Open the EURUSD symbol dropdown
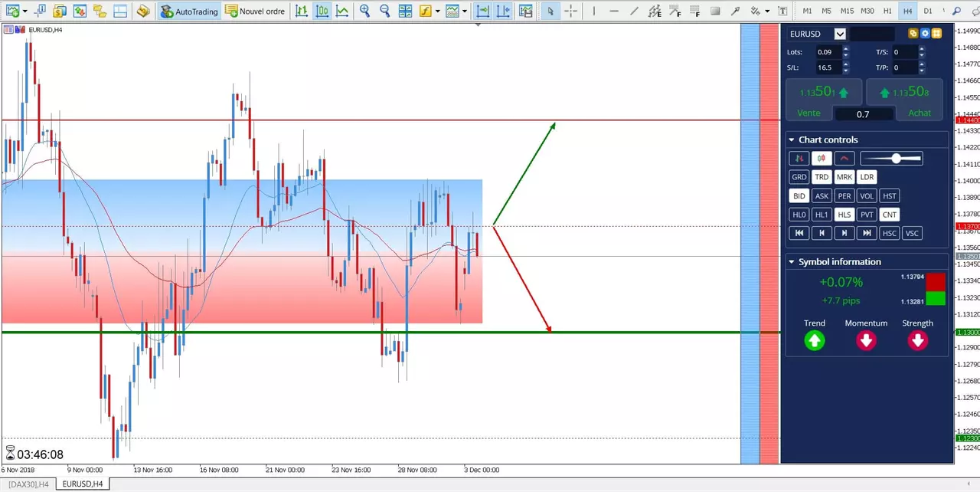 pos(840,34)
